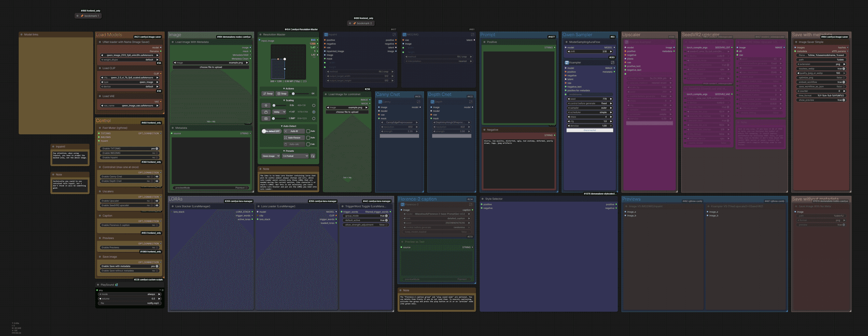Open the Qwen-Image preset category dropdown

point(271,156)
